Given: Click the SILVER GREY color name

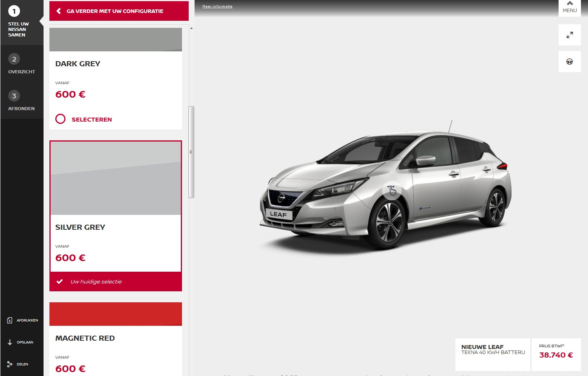Looking at the screenshot, I should [x=80, y=227].
